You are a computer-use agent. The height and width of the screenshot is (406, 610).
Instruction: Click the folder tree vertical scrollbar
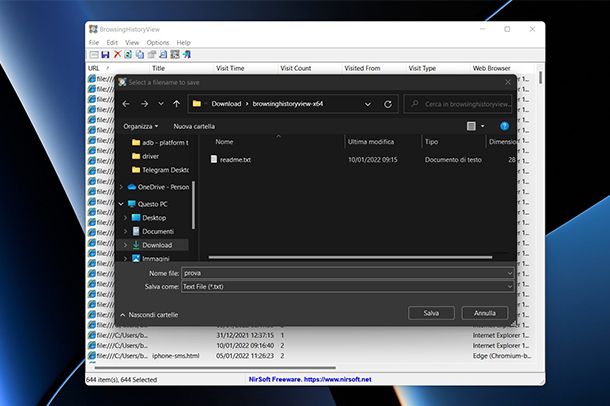click(193, 205)
